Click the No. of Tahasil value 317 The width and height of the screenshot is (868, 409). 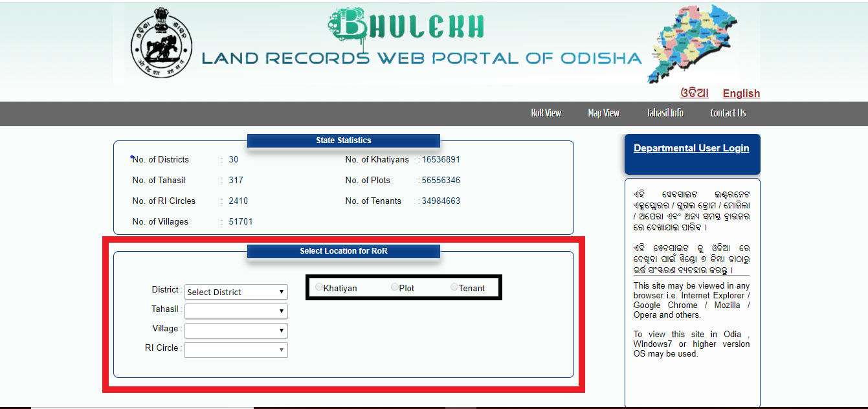point(236,181)
